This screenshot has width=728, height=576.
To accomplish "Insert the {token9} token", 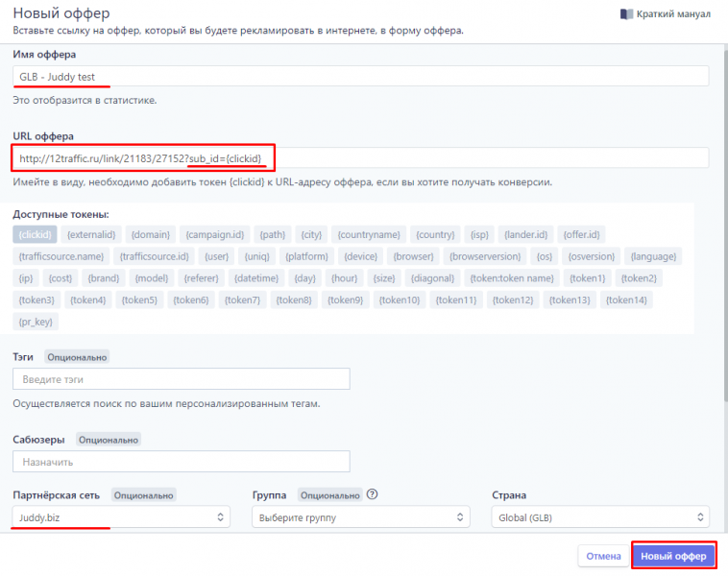I will 346,300.
